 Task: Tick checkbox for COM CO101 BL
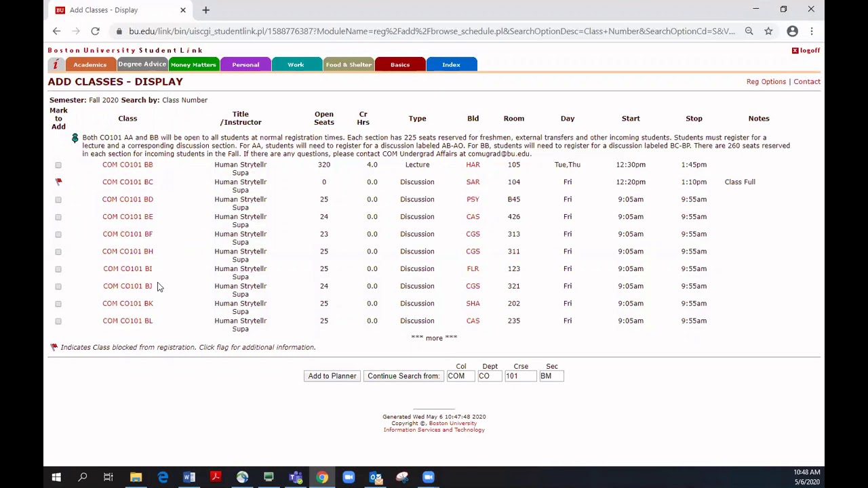pyautogui.click(x=58, y=321)
